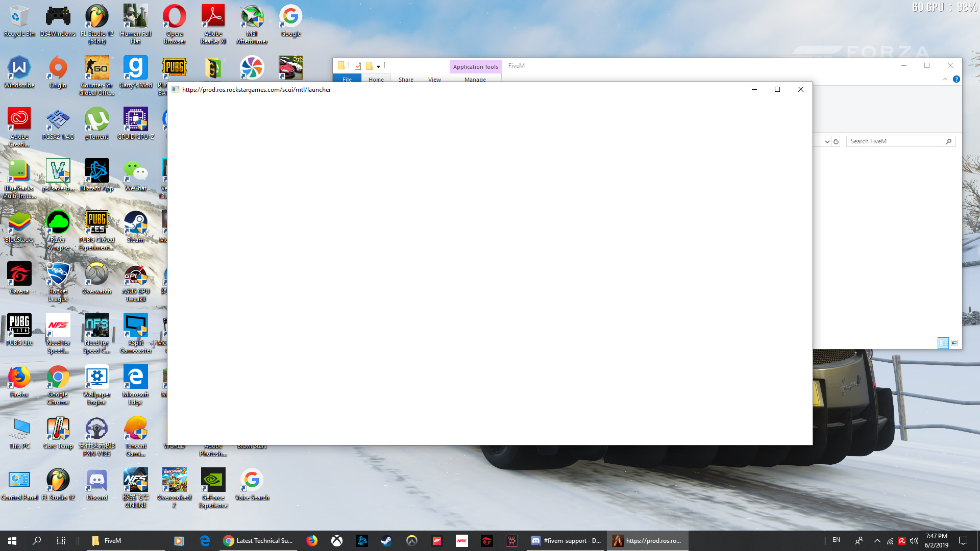Viewport: 980px width, 551px height.
Task: Show hidden system tray icons
Action: coord(877,541)
